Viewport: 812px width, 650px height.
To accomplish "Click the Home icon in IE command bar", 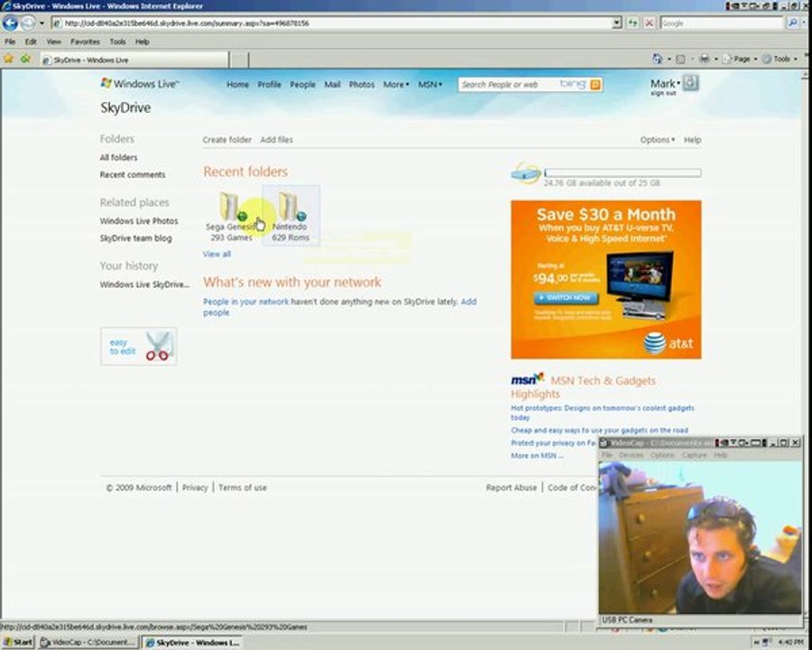I will (657, 59).
